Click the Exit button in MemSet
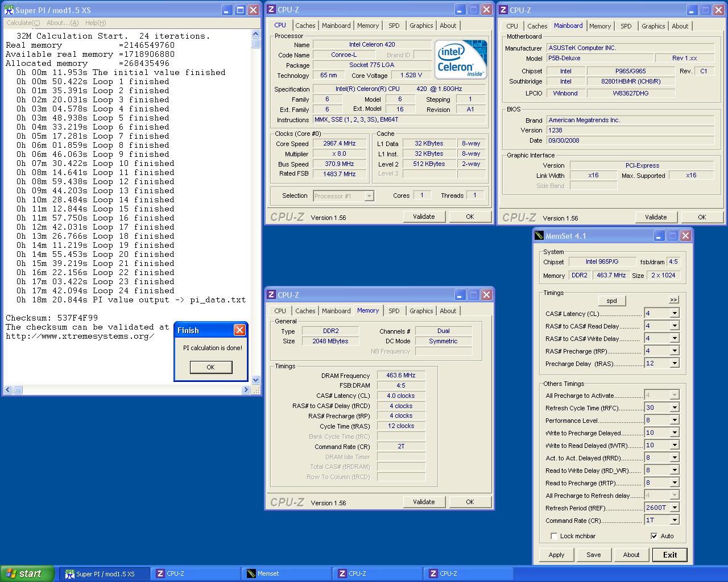The image size is (728, 582). 670,555
